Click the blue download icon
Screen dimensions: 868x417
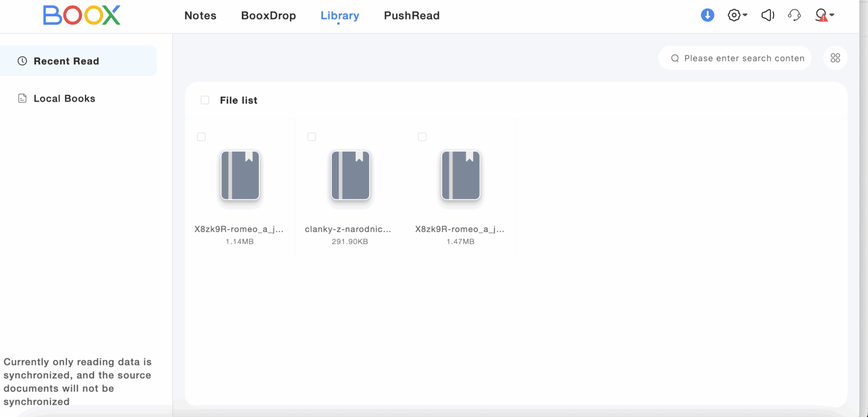pos(708,15)
